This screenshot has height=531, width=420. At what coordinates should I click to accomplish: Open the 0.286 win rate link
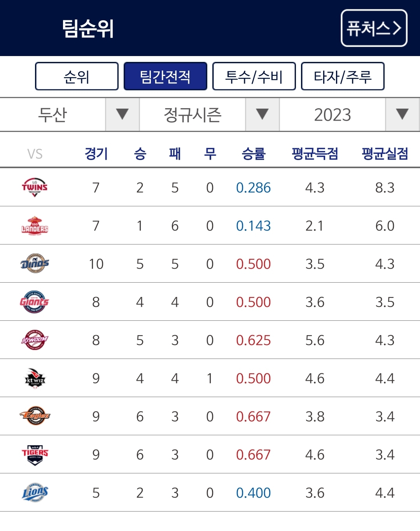pos(253,187)
